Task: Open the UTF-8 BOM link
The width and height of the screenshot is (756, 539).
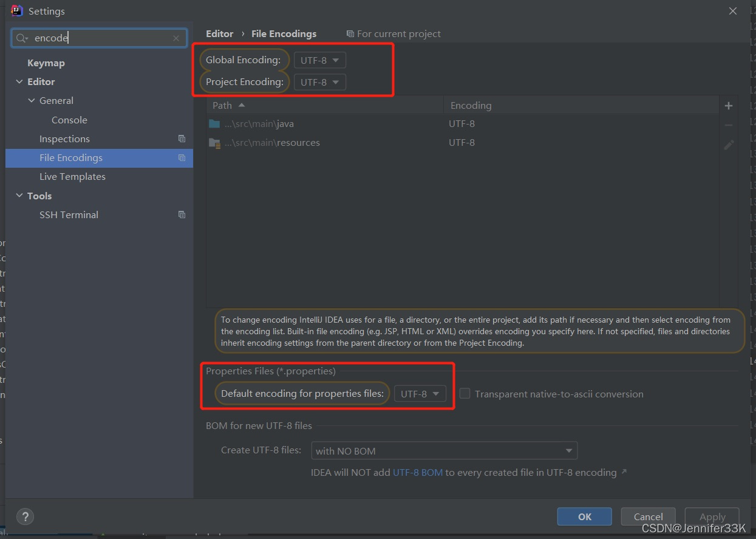Action: [x=418, y=472]
